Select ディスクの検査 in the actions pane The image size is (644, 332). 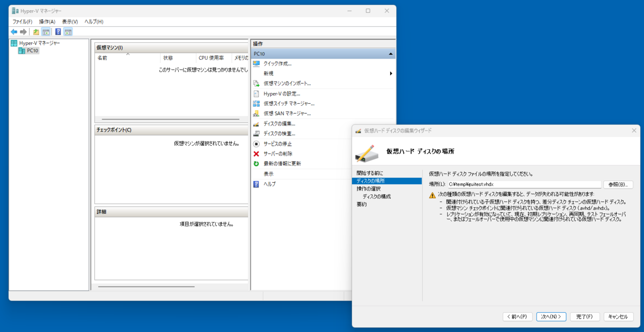[280, 134]
